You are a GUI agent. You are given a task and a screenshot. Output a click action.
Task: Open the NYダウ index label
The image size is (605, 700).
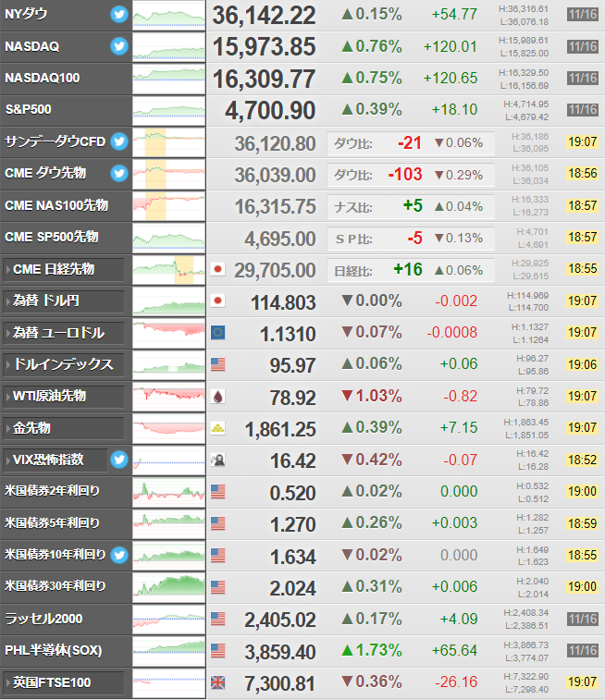coord(26,14)
